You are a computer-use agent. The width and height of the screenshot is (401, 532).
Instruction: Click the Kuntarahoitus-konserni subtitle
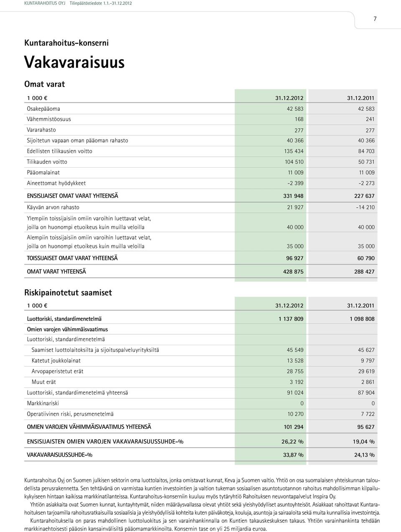(x=66, y=42)
